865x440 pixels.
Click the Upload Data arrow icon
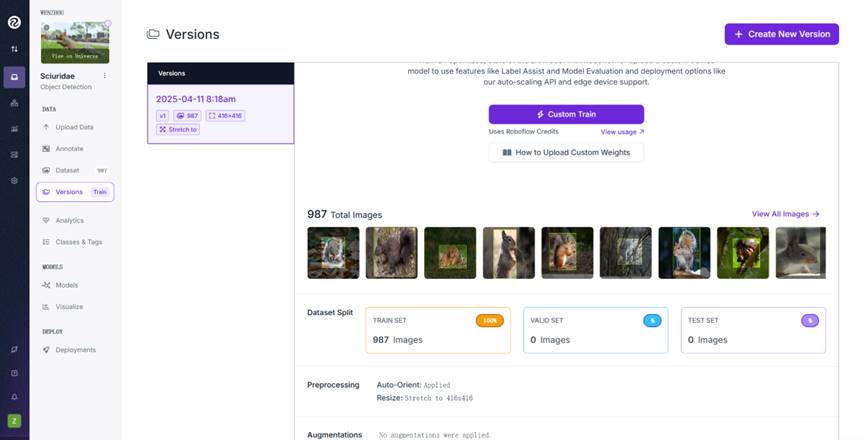(46, 127)
